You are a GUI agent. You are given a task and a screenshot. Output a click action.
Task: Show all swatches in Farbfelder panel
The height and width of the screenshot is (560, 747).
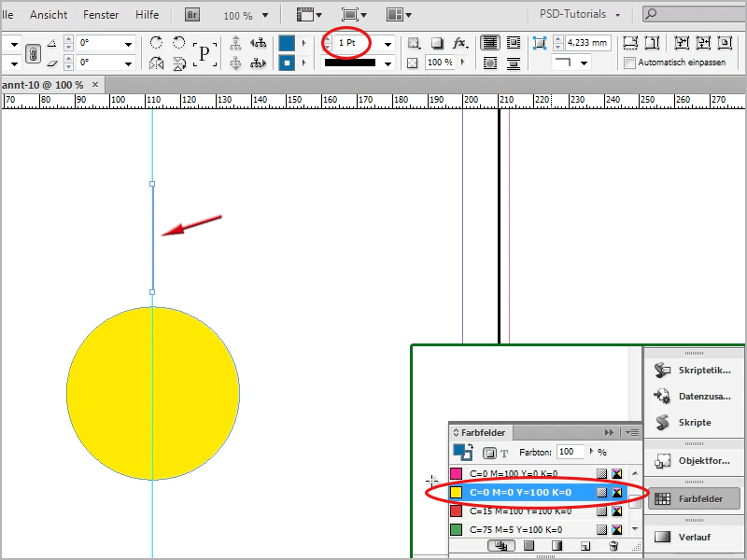click(x=501, y=546)
